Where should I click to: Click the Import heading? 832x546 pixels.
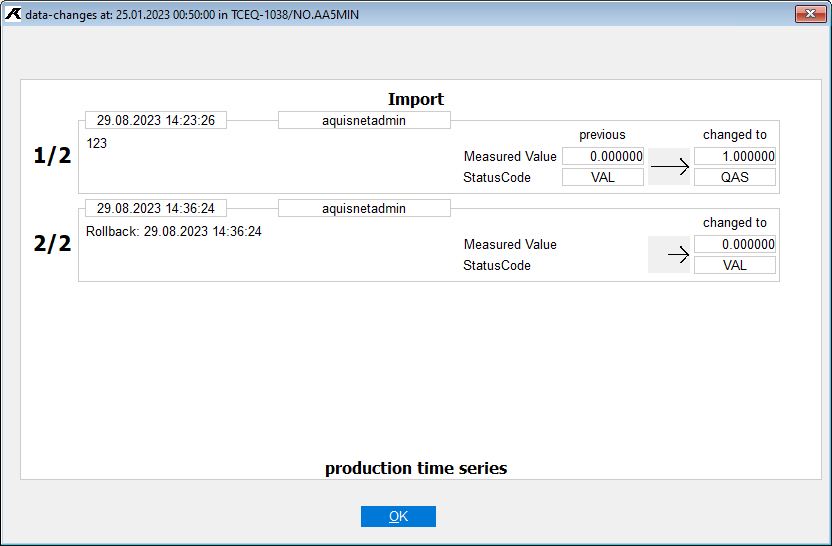point(416,99)
